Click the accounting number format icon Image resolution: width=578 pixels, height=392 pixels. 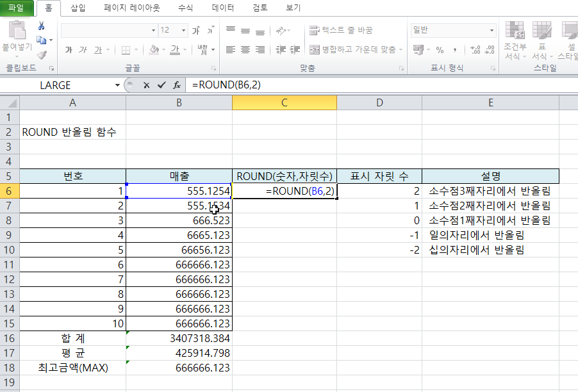(418, 50)
